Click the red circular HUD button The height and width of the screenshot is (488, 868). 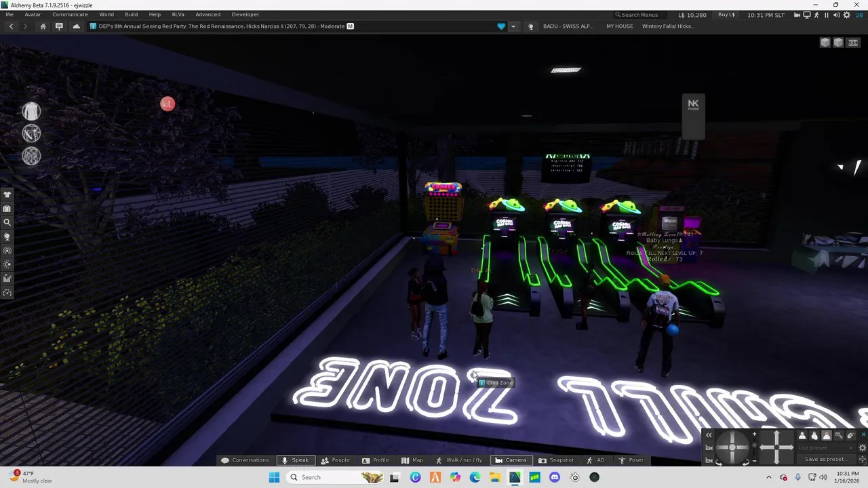click(167, 104)
